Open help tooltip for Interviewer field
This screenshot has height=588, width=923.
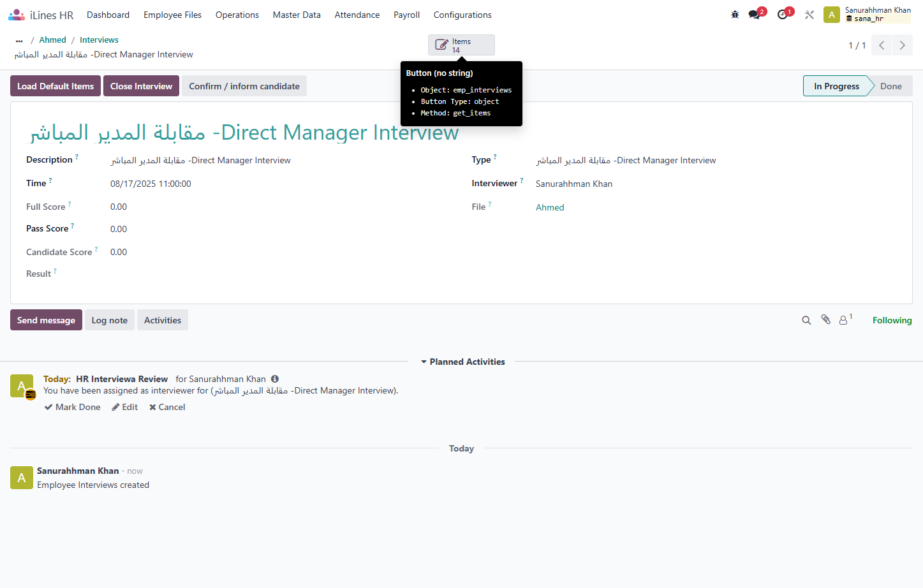[x=522, y=180]
